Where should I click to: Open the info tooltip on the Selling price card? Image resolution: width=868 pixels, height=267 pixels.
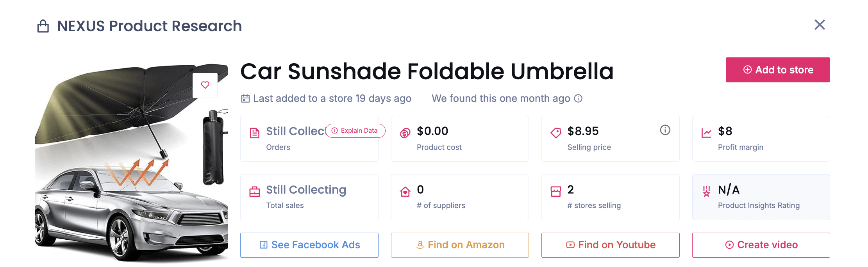pos(665,130)
